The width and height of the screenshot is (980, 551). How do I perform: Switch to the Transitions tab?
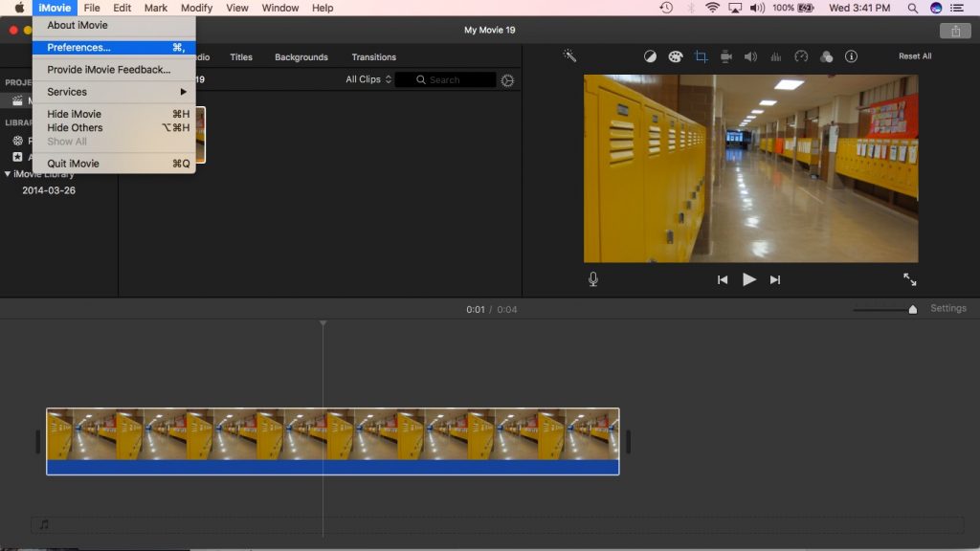click(x=374, y=56)
